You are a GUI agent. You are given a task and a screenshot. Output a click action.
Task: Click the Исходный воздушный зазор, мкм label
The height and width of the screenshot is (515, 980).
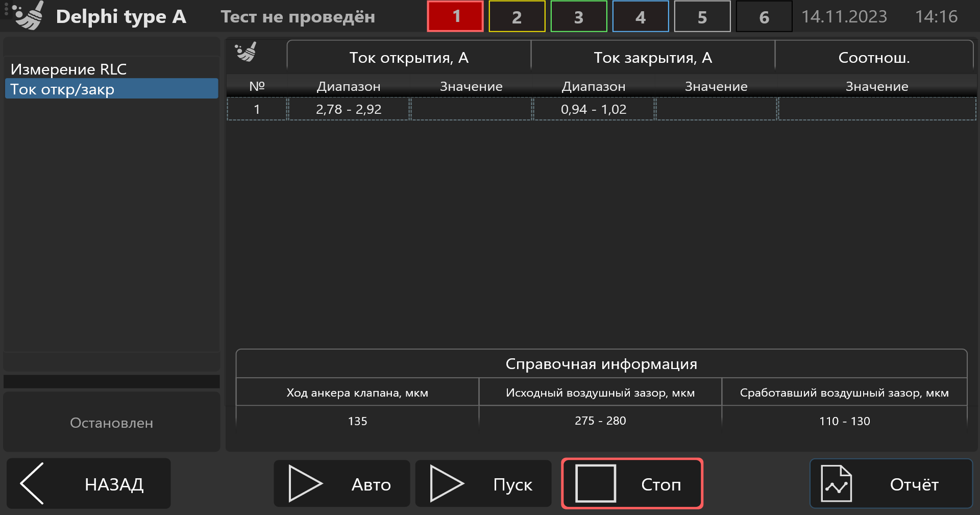[600, 393]
